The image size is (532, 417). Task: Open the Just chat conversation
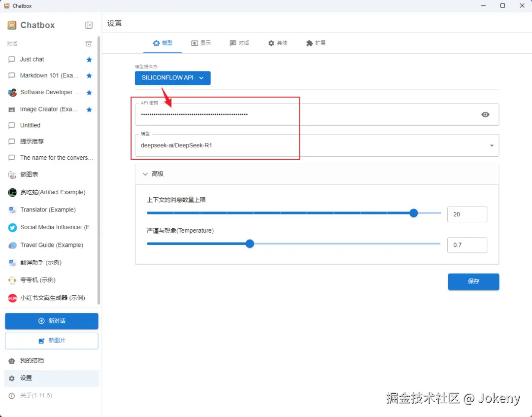click(51, 60)
